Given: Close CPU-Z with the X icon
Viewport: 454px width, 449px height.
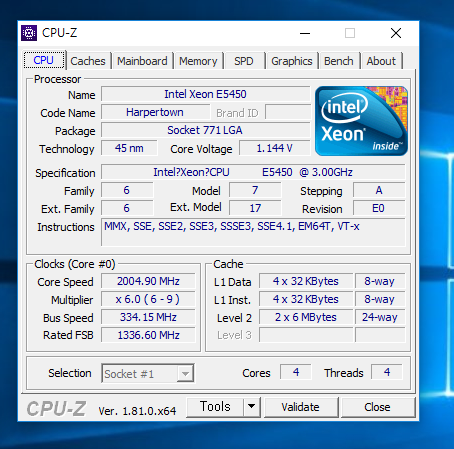Looking at the screenshot, I should pyautogui.click(x=396, y=33).
